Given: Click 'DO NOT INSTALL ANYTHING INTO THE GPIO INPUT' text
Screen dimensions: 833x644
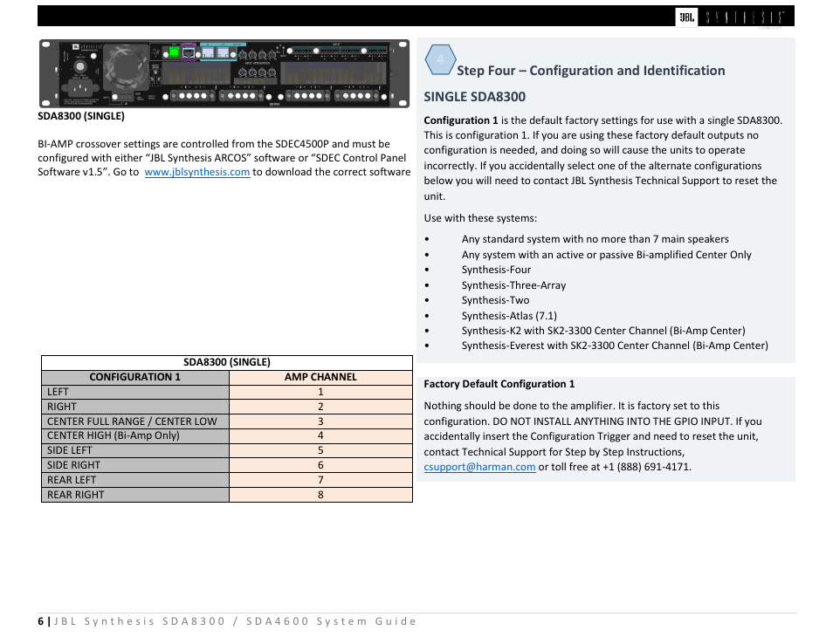Looking at the screenshot, I should pyautogui.click(x=611, y=421).
